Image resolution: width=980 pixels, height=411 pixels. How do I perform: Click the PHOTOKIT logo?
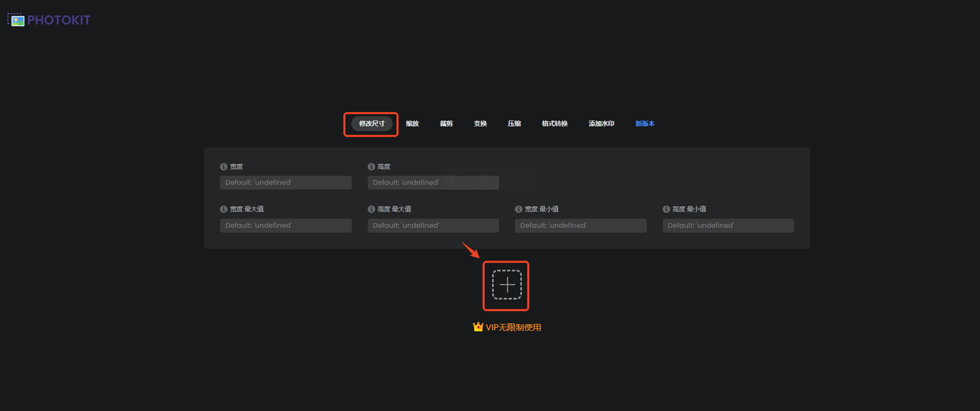[x=49, y=20]
